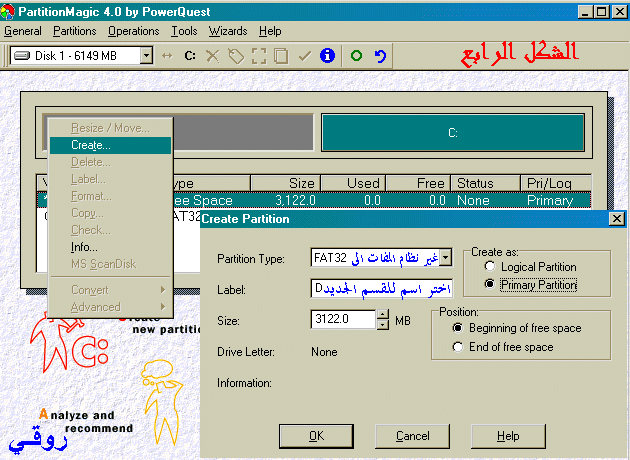The width and height of the screenshot is (630, 460).
Task: Expand the Partition Type dropdown arrow
Action: pyautogui.click(x=446, y=258)
